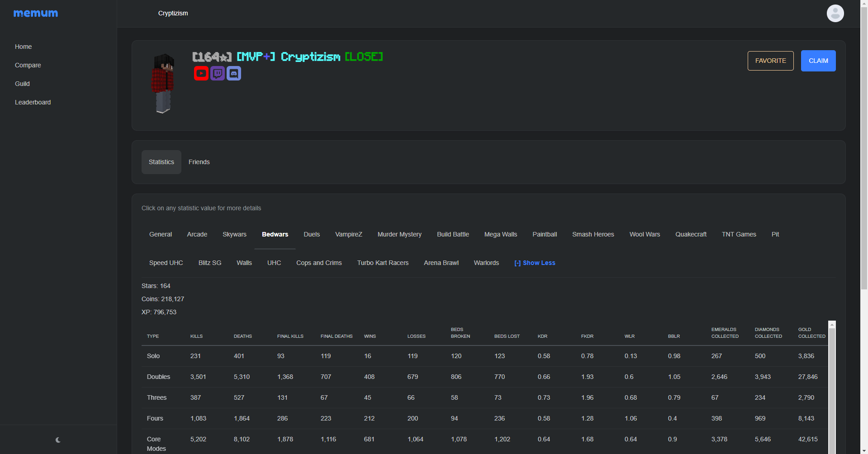Screen dimensions: 868x454
Task: Select the Blitz SG tab
Action: pyautogui.click(x=210, y=263)
